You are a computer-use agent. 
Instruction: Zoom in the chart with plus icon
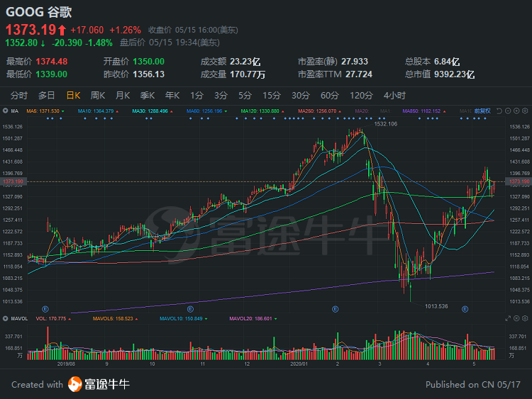pos(516,111)
